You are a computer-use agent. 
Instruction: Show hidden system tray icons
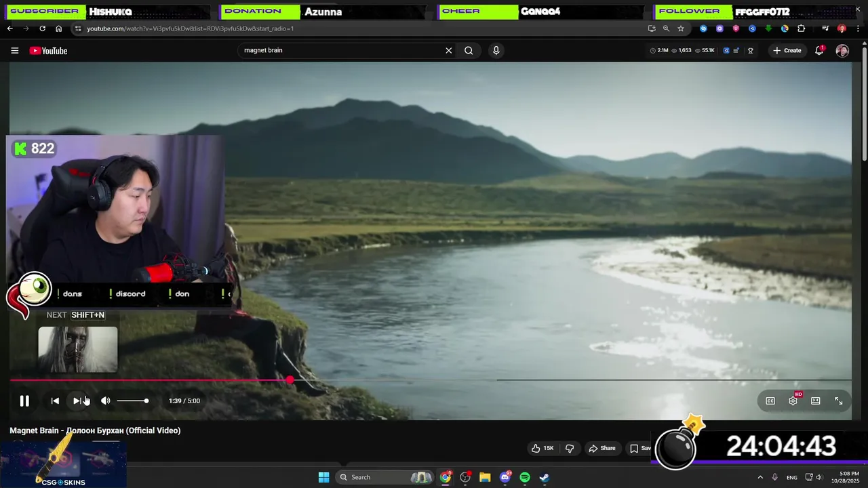[760, 477]
